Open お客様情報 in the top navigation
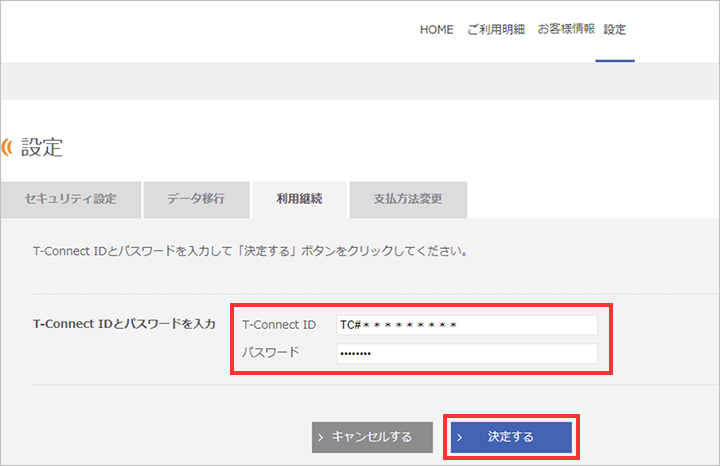 pyautogui.click(x=566, y=30)
